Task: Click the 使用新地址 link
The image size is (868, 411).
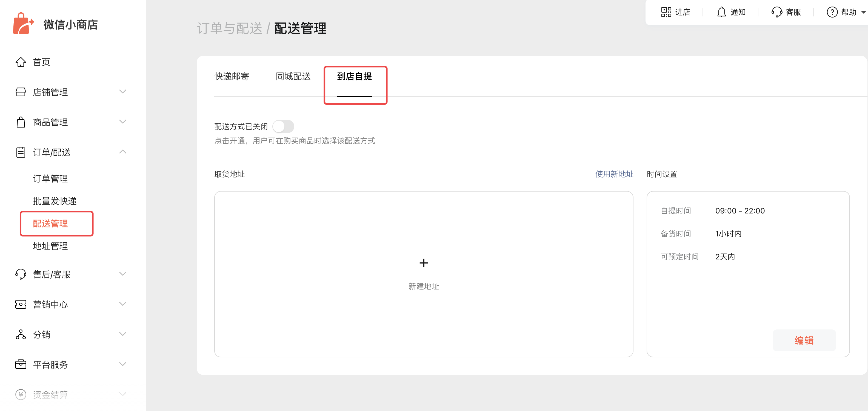Action: tap(614, 174)
